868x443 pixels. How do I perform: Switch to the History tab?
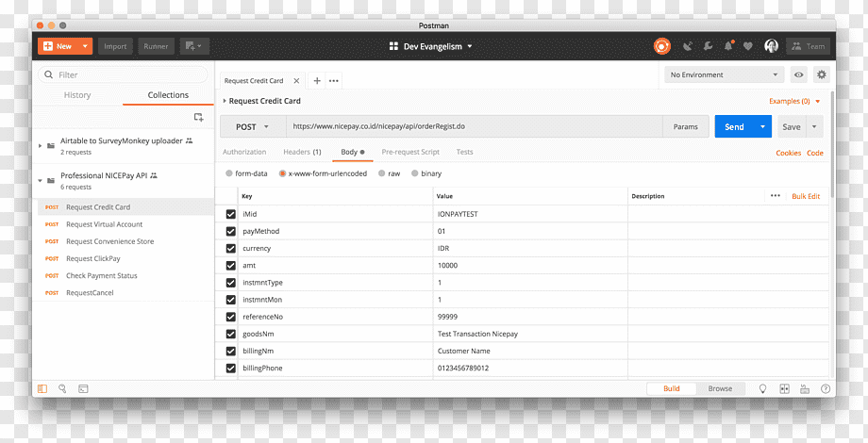[77, 95]
